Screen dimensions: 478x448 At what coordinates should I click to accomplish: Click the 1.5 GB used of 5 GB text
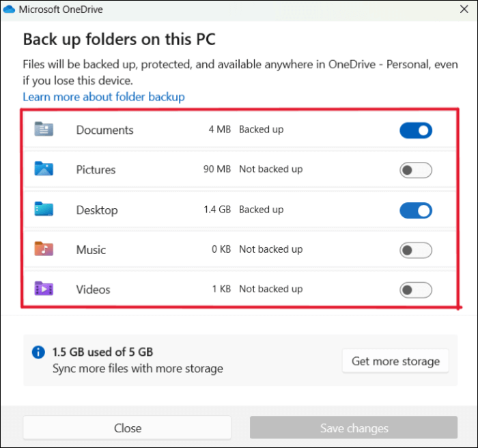(102, 352)
